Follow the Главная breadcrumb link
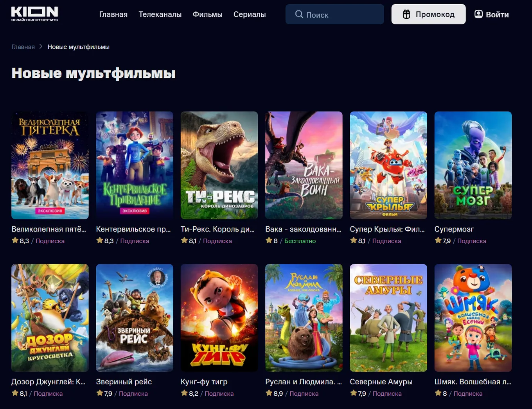The height and width of the screenshot is (409, 532). 23,47
